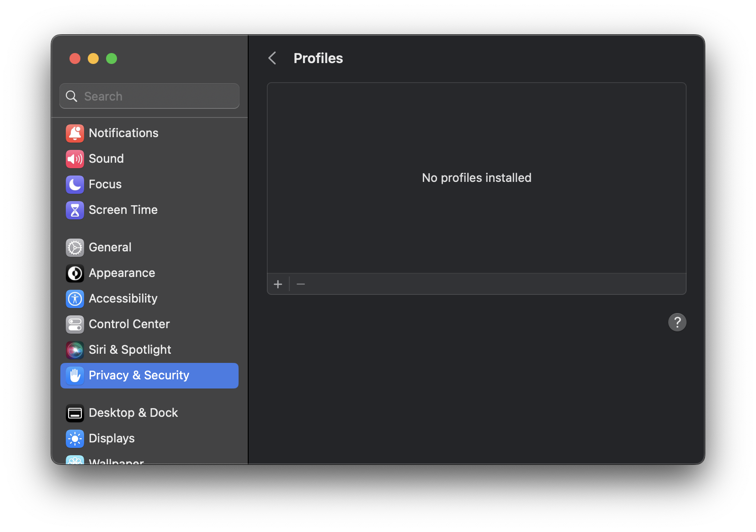Open Appearance settings pane

[x=122, y=273]
